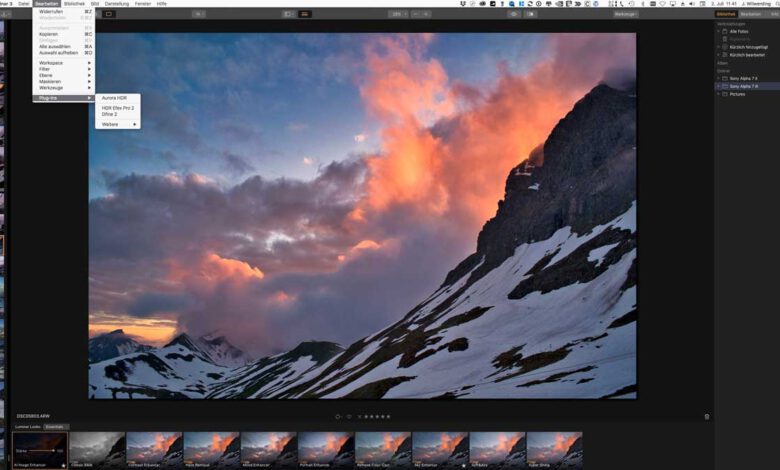The height and width of the screenshot is (470, 780).
Task: Choose Aurora HDR from Plug-ins submenu
Action: [x=115, y=98]
